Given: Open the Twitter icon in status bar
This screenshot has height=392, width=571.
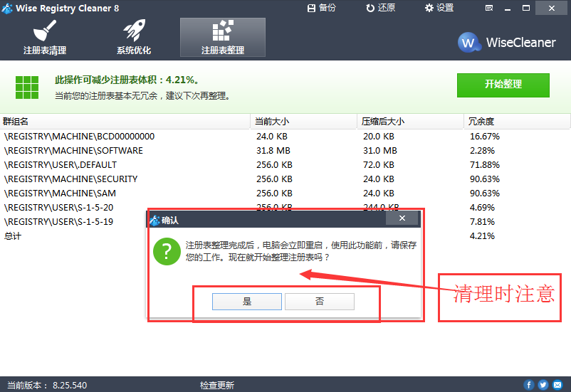Looking at the screenshot, I should click(543, 385).
